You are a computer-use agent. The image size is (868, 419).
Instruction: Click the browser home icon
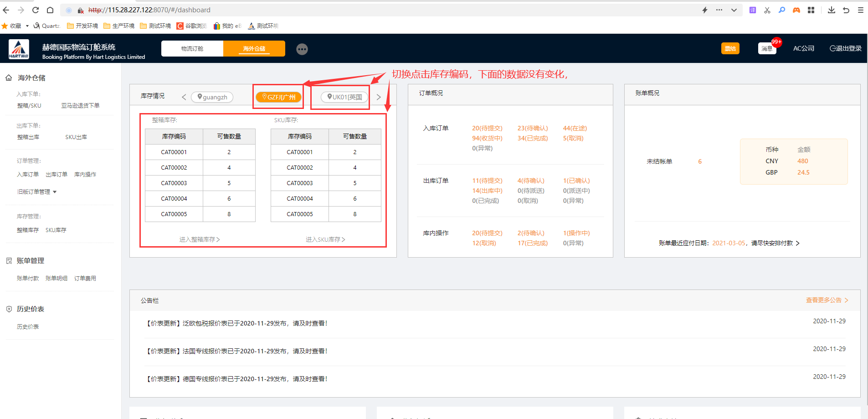coord(50,10)
